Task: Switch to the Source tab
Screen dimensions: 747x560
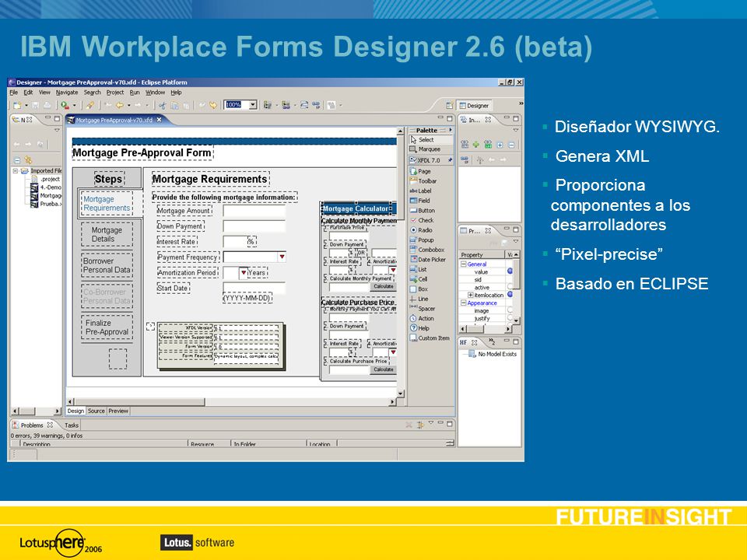Action: click(96, 411)
